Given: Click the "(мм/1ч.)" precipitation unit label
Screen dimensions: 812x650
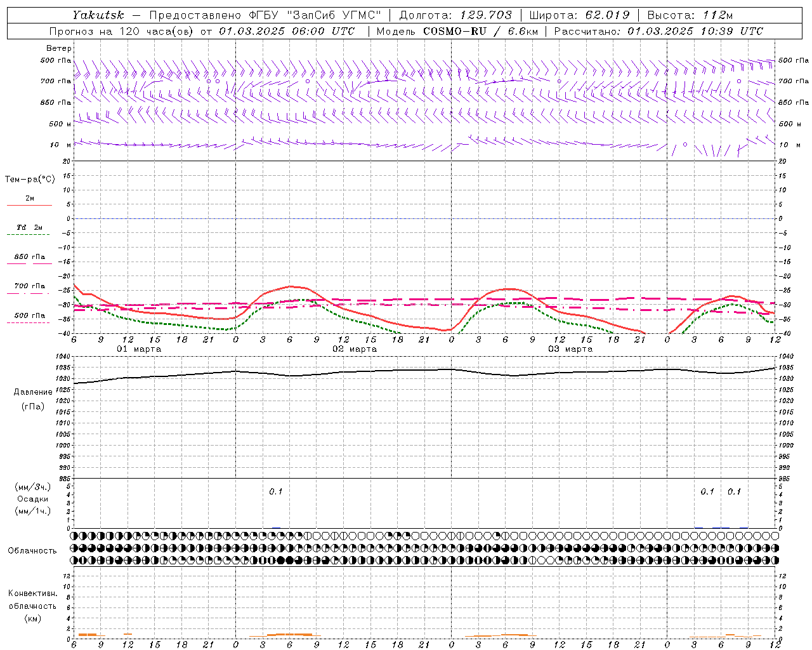Looking at the screenshot, I should point(33,511).
